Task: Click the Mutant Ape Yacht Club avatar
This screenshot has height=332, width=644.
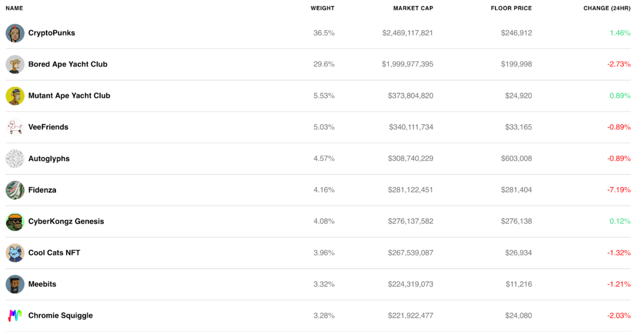Action: coord(15,96)
